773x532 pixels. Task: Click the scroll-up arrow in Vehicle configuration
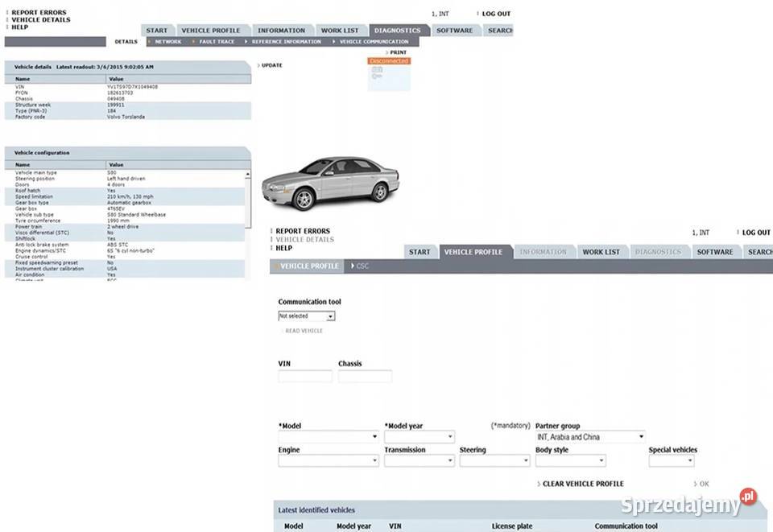pyautogui.click(x=247, y=175)
